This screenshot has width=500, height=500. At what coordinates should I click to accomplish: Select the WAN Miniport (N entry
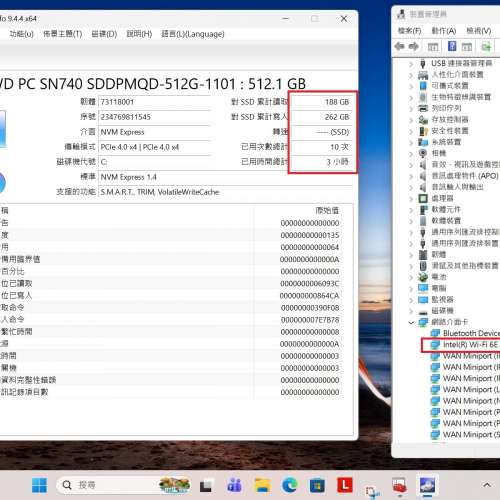pyautogui.click(x=471, y=401)
